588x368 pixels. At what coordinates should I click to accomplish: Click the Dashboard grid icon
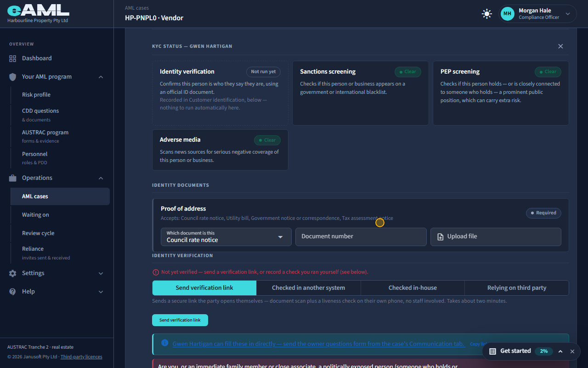pyautogui.click(x=13, y=58)
